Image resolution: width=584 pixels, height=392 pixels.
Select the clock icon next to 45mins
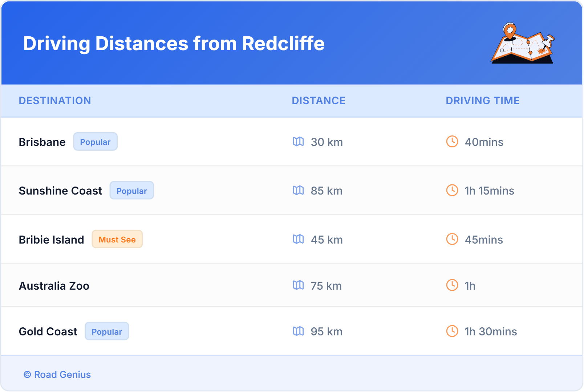pyautogui.click(x=452, y=240)
